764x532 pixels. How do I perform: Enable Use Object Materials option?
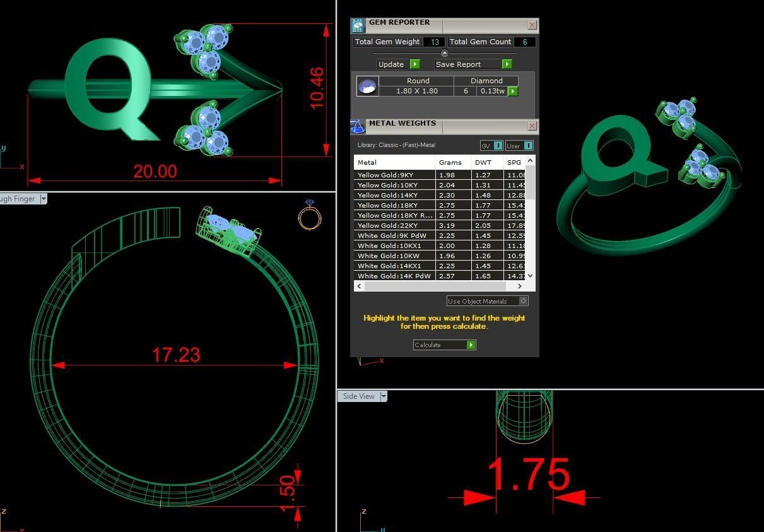pyautogui.click(x=523, y=301)
